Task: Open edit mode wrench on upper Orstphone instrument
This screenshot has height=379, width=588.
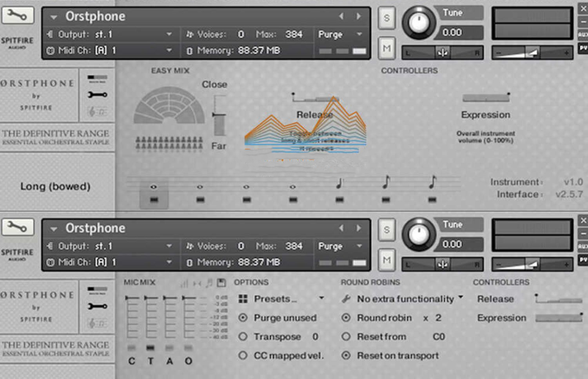Action: tap(18, 15)
